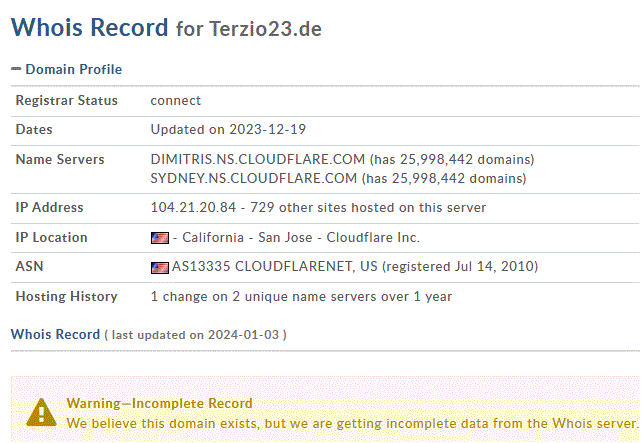The height and width of the screenshot is (443, 641).
Task: Click AS13335 CLOUDFLARENET ASN entry
Action: 274,266
